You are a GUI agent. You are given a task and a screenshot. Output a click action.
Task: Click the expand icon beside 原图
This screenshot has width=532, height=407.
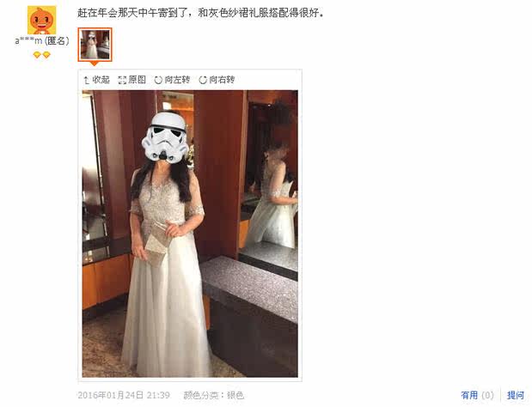(122, 81)
